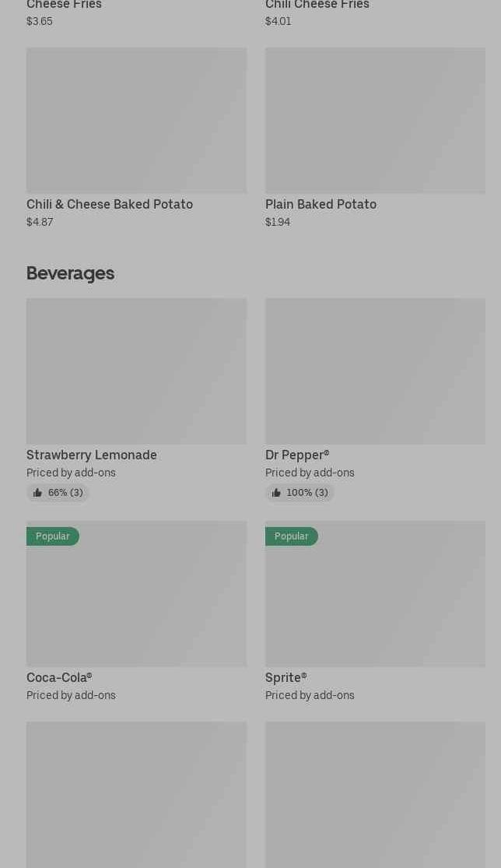Open the Strawberry Lemonade item image
Viewport: 501px width, 868px height.
(136, 371)
